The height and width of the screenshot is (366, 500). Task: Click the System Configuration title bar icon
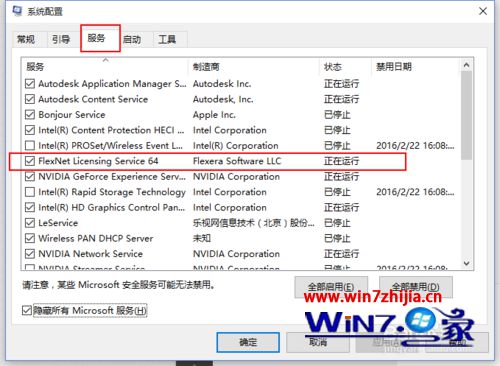click(17, 11)
